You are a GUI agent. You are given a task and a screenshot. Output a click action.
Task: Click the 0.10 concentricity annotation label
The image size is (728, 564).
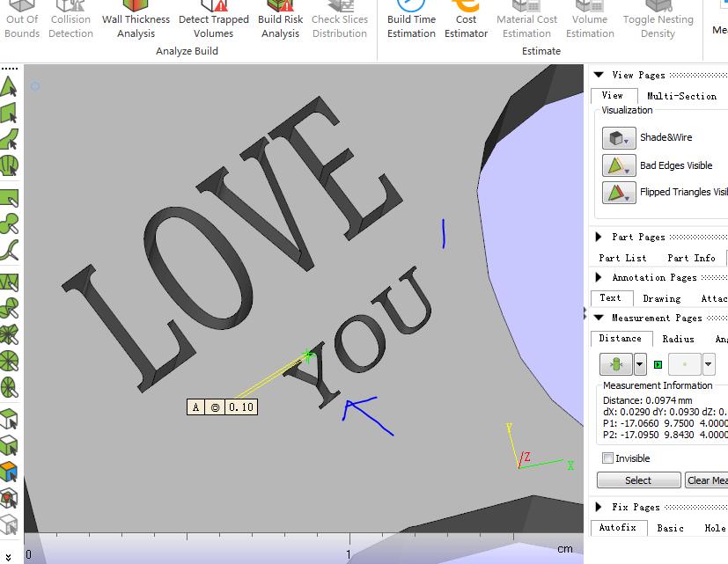click(222, 407)
